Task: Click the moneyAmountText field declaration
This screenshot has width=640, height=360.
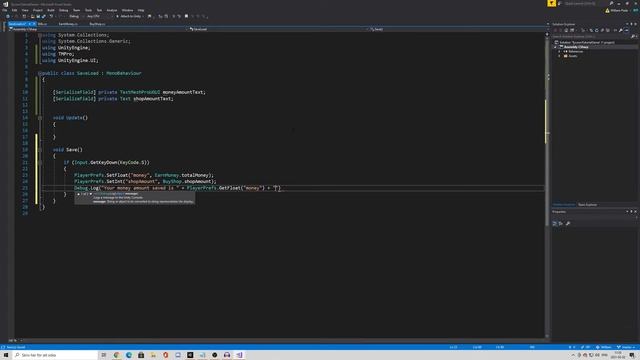Action: tap(129, 92)
